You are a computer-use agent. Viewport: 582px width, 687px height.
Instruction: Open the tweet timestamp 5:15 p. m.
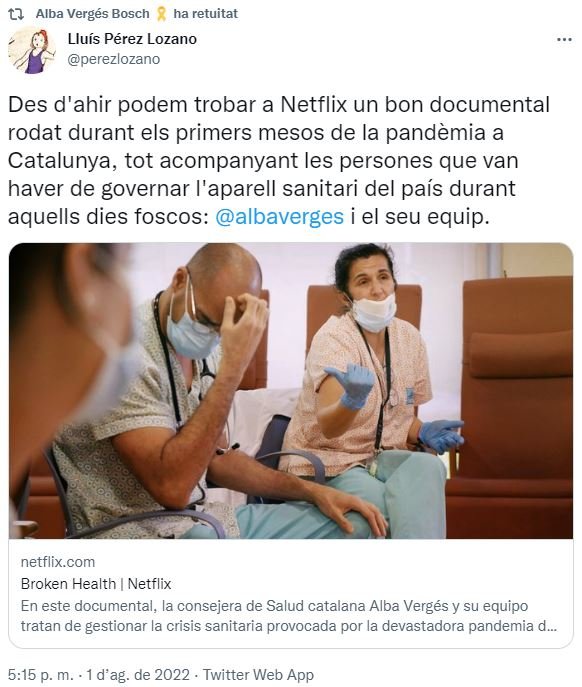41,675
